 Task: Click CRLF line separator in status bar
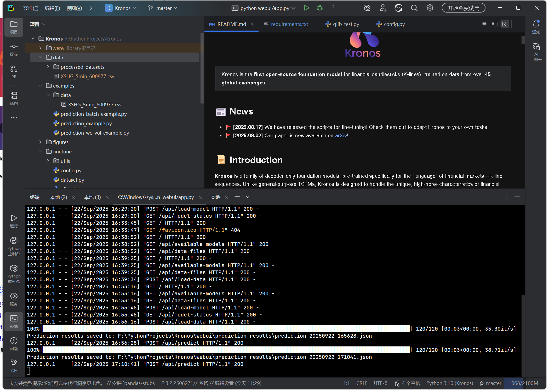tap(362, 383)
